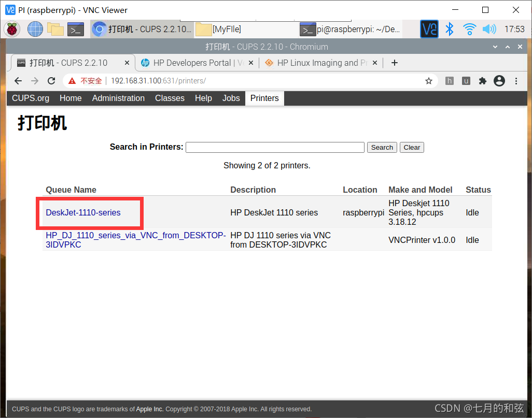
Task: Open the Raspberry Pi main menu
Action: point(12,29)
